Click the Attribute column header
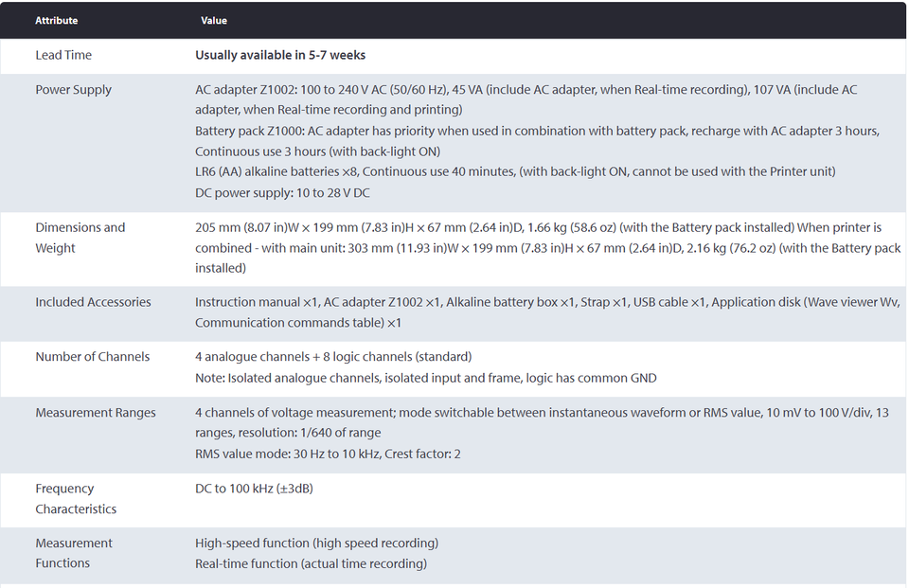The height and width of the screenshot is (588, 909). (56, 20)
